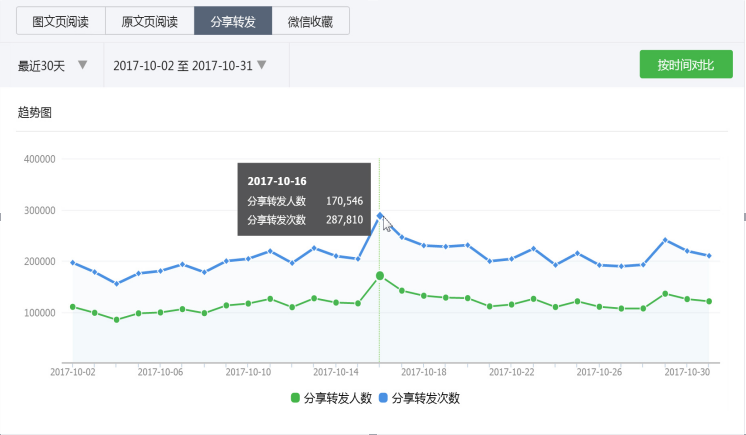Viewport: 746px width, 435px height.
Task: Click the triangle arrow after the date range
Action: (x=262, y=65)
